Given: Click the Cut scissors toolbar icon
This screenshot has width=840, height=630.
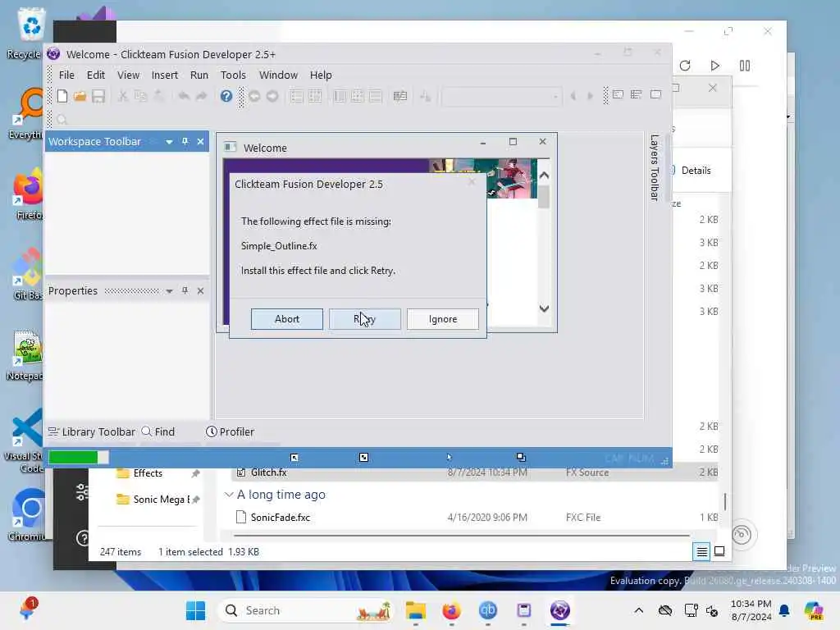Looking at the screenshot, I should click(123, 96).
